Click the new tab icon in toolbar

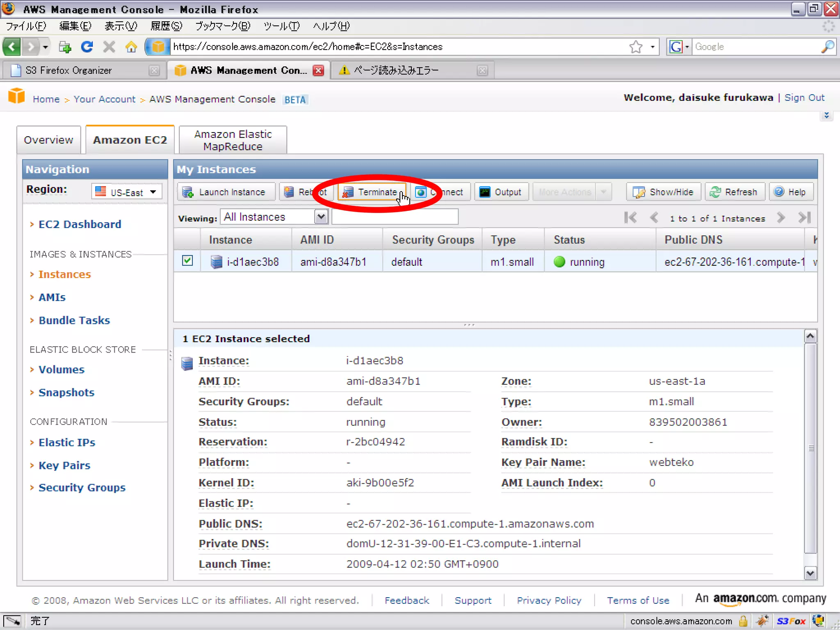point(65,47)
